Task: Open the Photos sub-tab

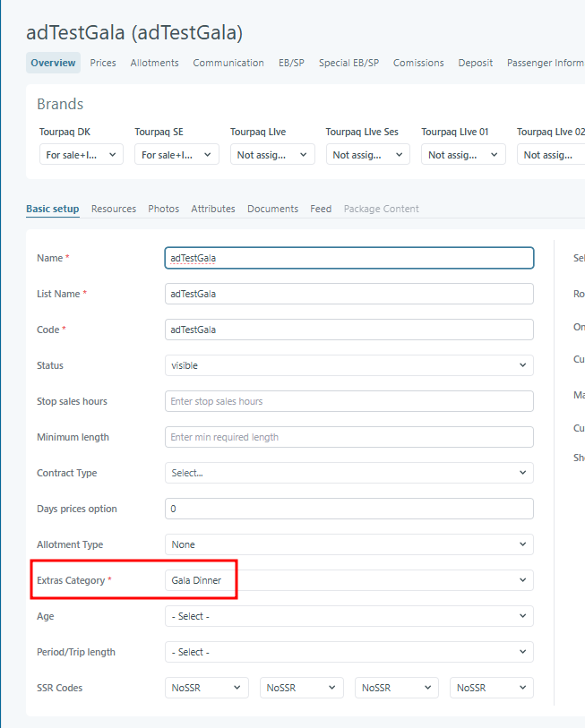Action: pyautogui.click(x=163, y=209)
